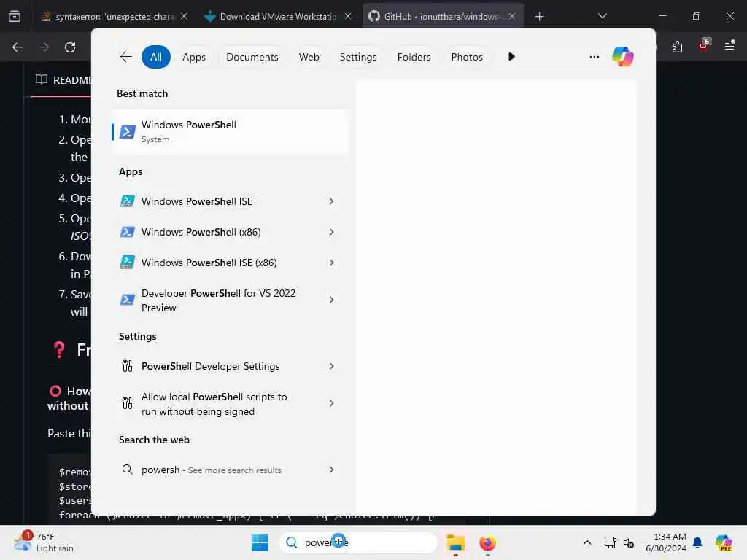
Task: Click the PowerShell Developer Settings tools icon
Action: pos(127,366)
